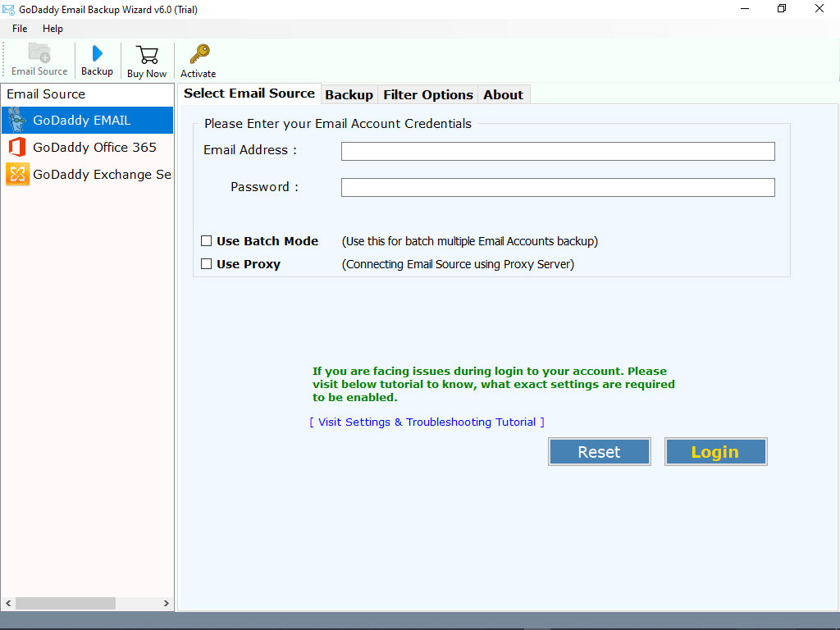The image size is (840, 630).
Task: Enable Use Batch Mode checkbox
Action: (206, 241)
